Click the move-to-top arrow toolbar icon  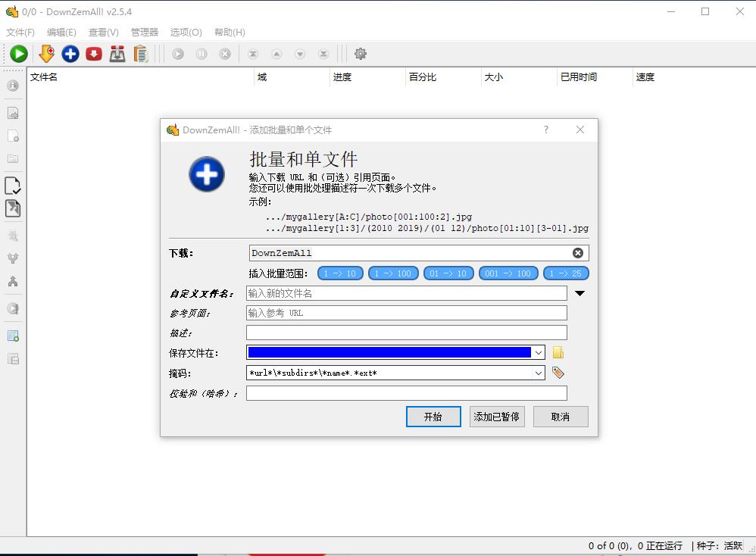click(253, 54)
